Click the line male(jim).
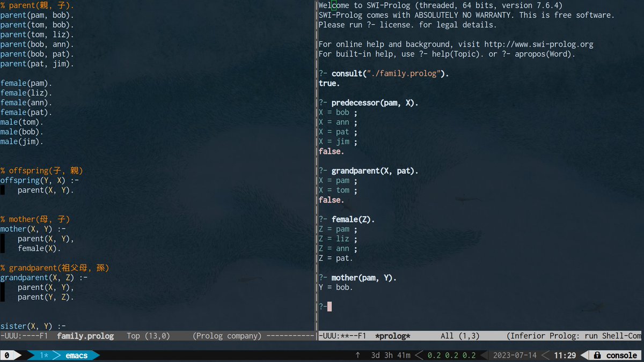 click(22, 142)
